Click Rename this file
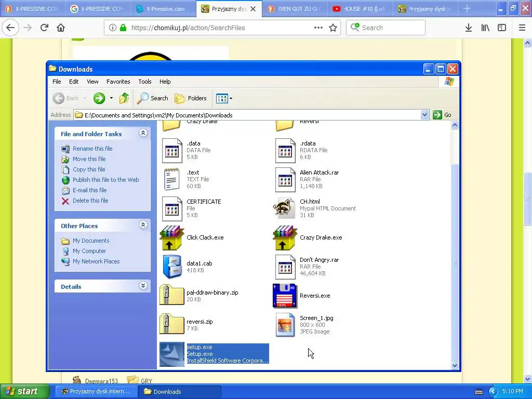The height and width of the screenshot is (399, 532). [x=92, y=149]
